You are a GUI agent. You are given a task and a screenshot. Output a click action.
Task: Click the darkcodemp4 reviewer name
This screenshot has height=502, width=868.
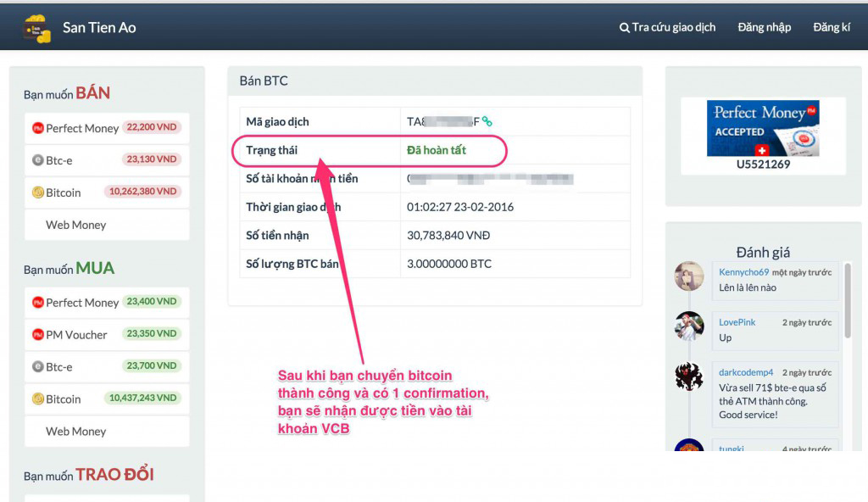[747, 372]
